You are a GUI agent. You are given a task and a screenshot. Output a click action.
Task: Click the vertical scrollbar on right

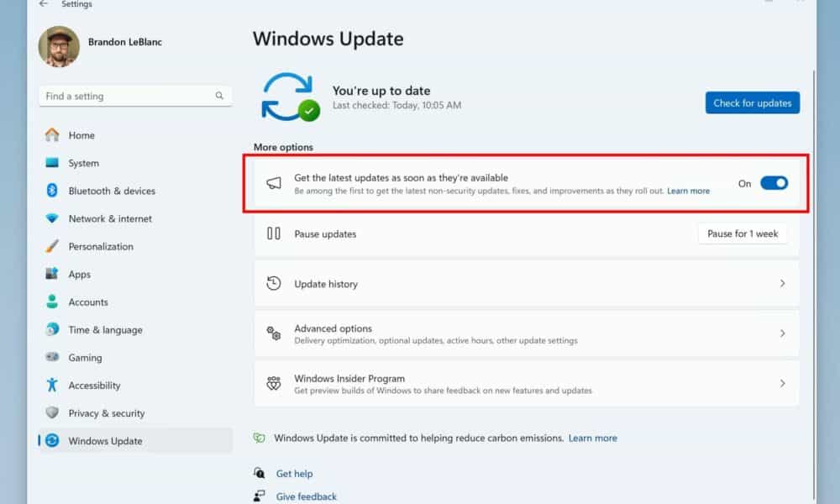(x=814, y=284)
